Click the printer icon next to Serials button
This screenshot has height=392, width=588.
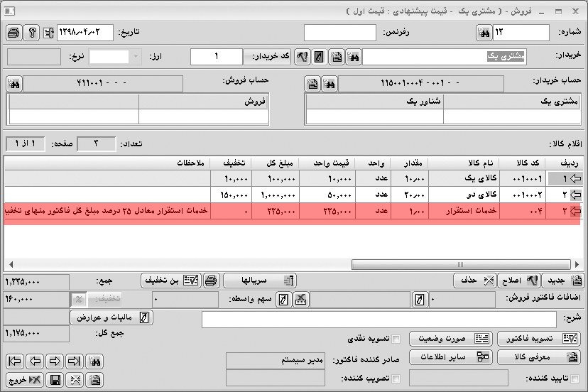click(211, 281)
